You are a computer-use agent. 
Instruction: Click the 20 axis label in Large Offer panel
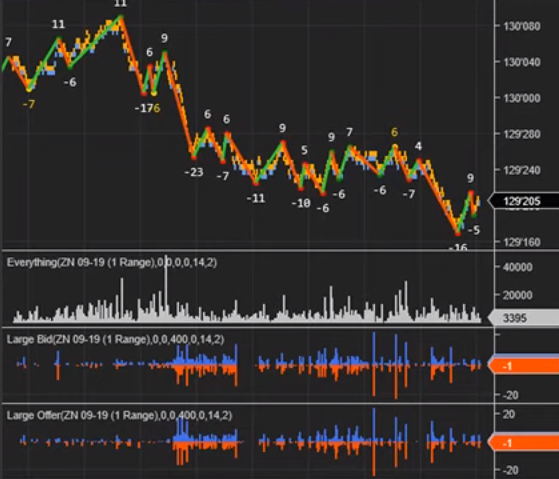(509, 414)
